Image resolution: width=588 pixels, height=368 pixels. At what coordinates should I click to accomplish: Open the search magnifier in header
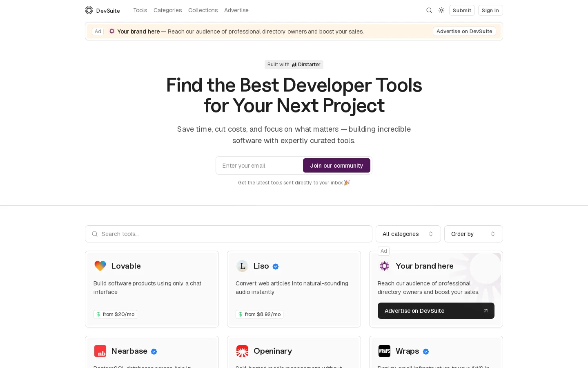(429, 10)
